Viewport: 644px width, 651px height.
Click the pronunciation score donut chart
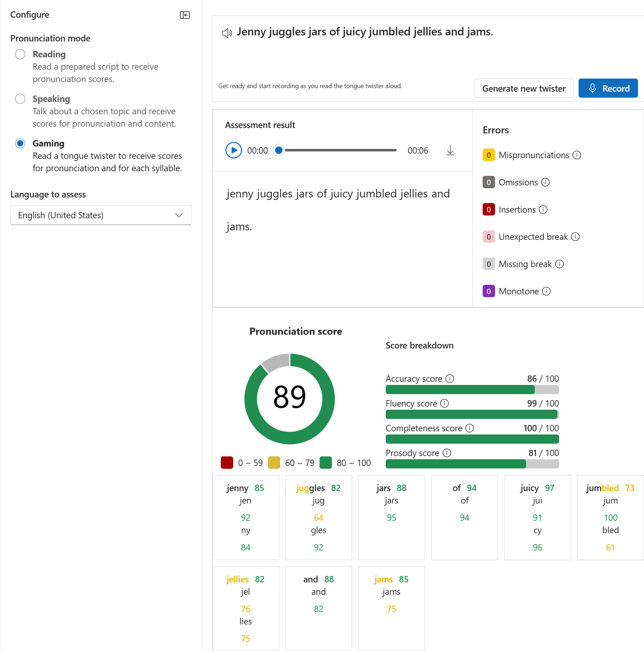click(x=290, y=399)
